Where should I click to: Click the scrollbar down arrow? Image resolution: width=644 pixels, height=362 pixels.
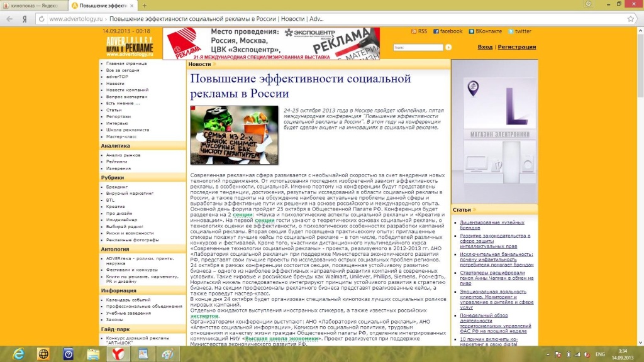coord(640,343)
